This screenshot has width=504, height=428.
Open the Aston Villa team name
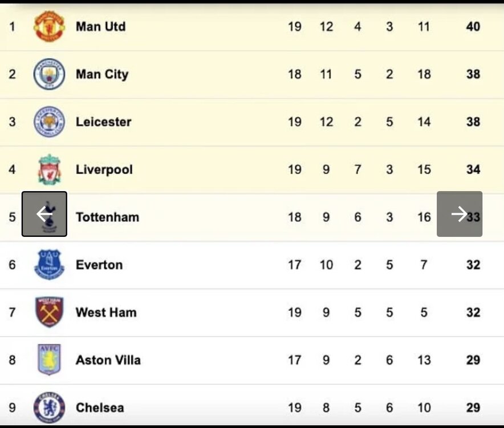coord(108,360)
